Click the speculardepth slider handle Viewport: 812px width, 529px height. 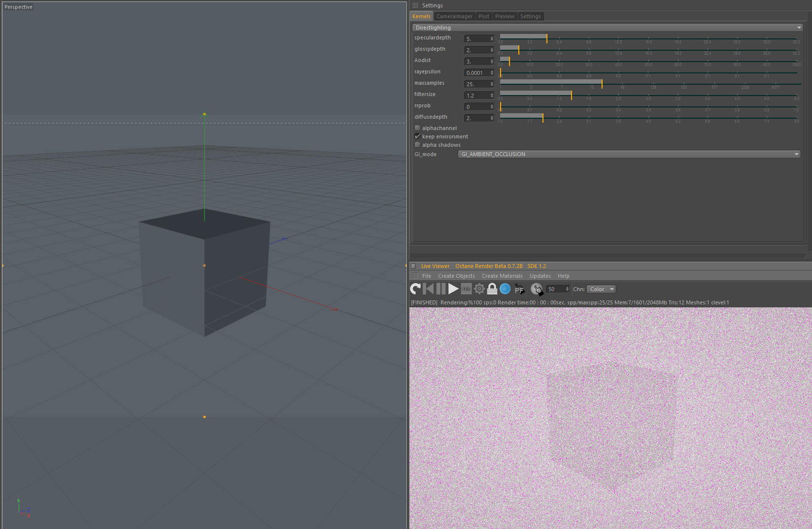[x=547, y=38]
